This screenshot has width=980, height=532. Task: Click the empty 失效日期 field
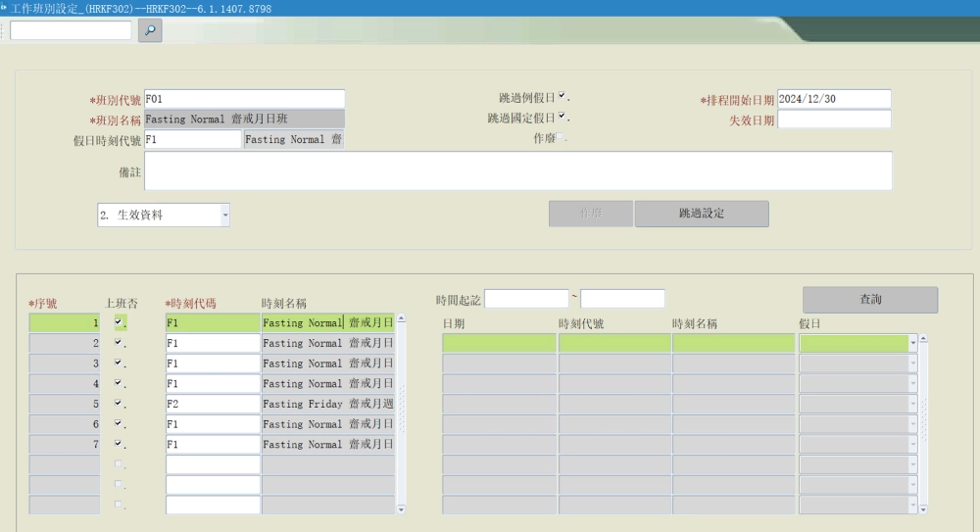click(x=833, y=120)
